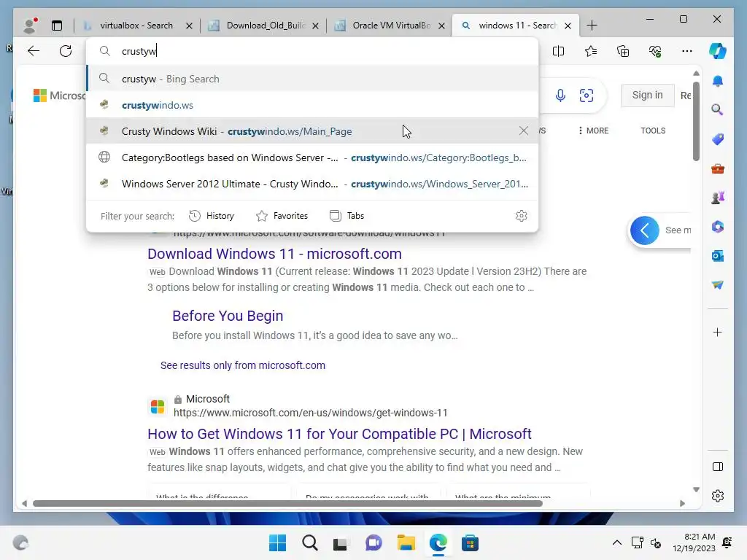Select the Category:Bootlegs suggestion
Screen dimensions: 747x560
coord(312,157)
